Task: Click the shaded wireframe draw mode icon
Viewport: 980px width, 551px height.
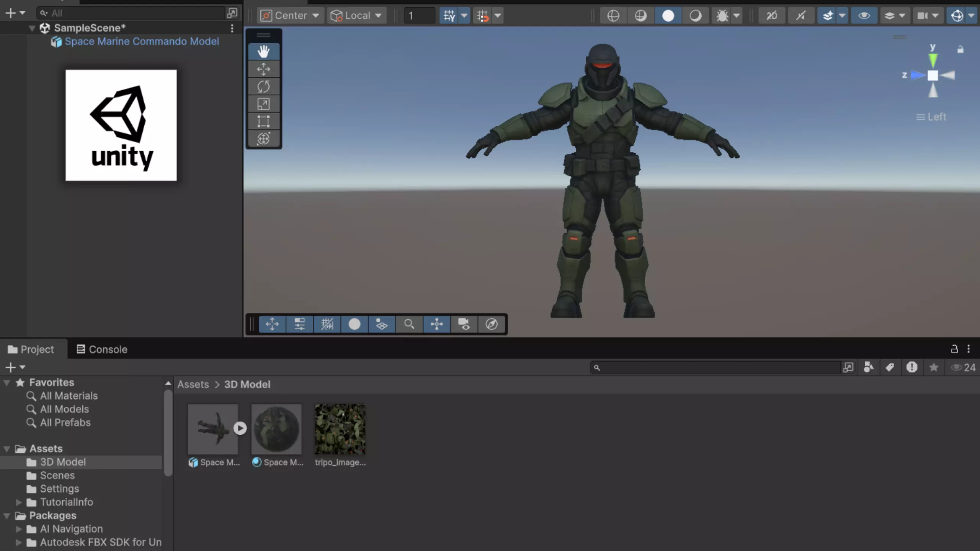Action: point(640,16)
